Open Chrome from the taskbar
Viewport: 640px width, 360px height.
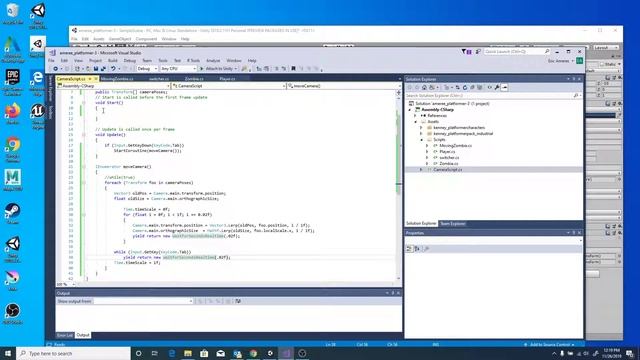click(253, 353)
